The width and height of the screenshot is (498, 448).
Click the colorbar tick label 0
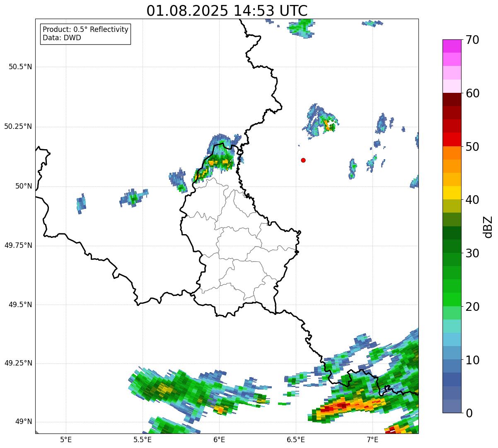[x=469, y=413]
